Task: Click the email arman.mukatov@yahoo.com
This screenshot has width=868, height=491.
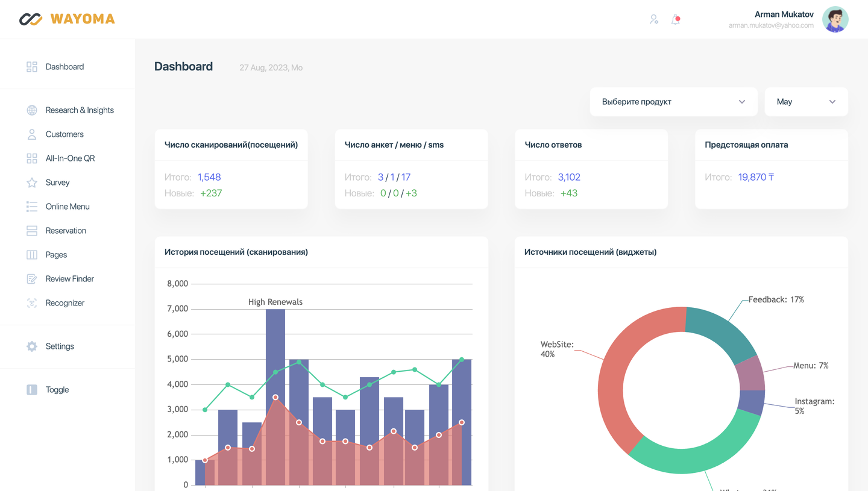Action: [x=771, y=26]
